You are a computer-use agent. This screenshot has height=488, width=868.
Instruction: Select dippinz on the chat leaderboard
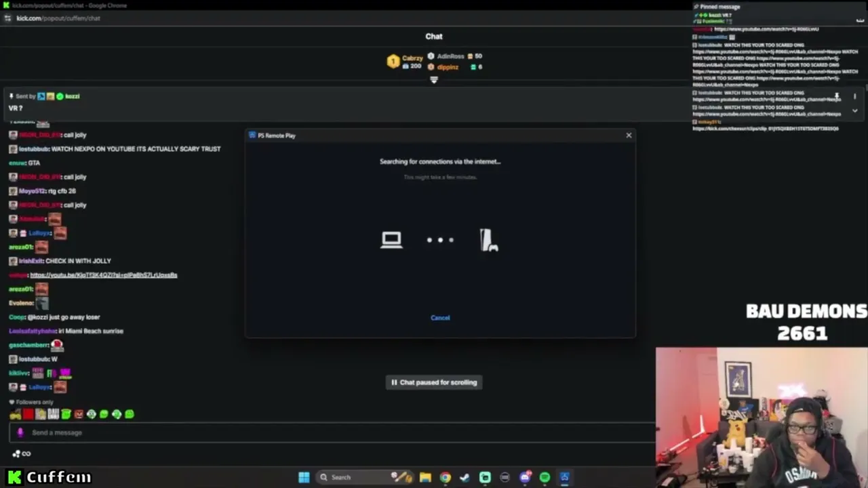448,67
